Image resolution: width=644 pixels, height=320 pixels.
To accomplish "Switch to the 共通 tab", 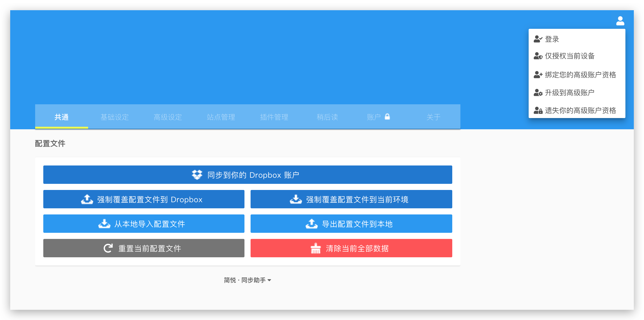I will [62, 117].
